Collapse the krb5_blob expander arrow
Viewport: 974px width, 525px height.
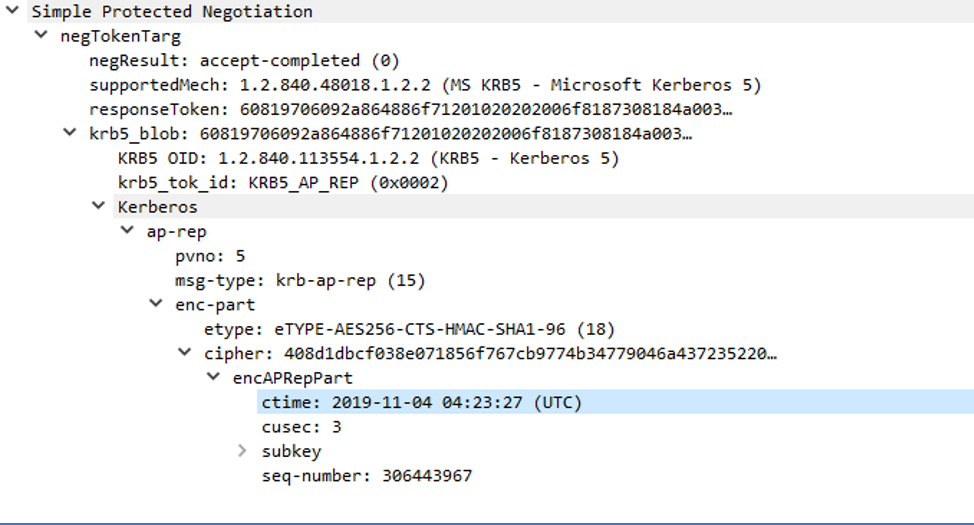coord(69,133)
